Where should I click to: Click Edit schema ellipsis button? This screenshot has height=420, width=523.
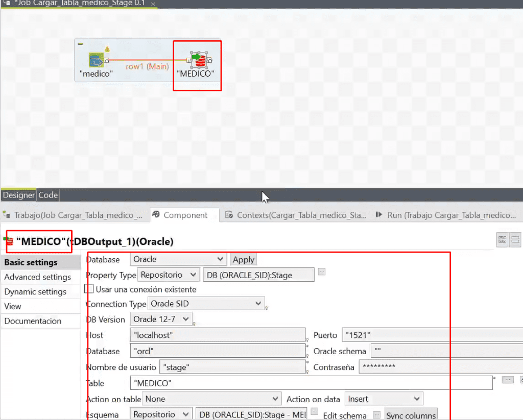[x=376, y=415]
